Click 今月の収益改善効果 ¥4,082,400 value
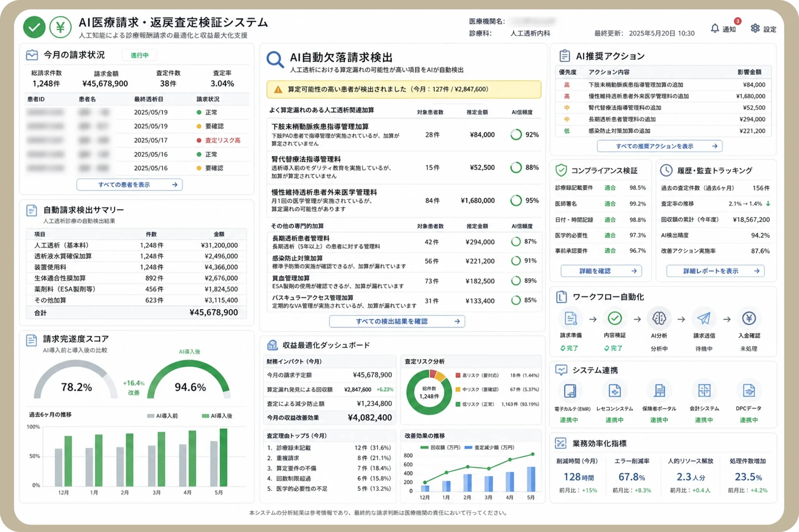Viewport: 799px width, 532px height. point(370,418)
